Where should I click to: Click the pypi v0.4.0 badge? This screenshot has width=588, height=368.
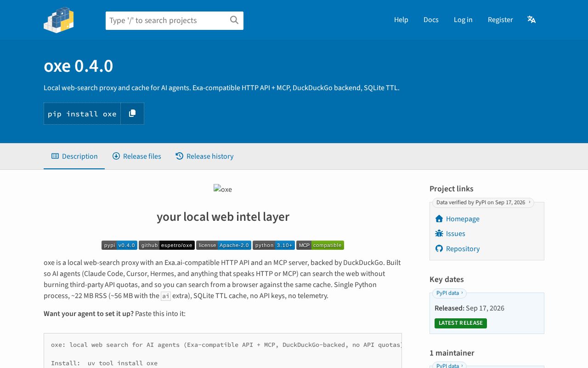tap(119, 245)
